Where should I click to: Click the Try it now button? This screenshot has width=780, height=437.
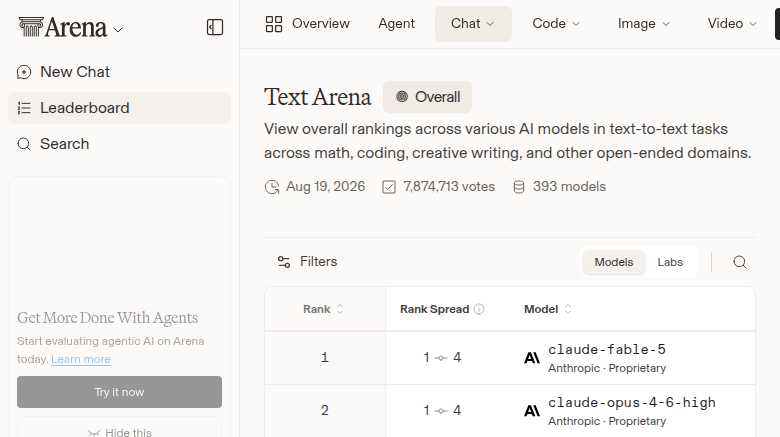click(119, 392)
